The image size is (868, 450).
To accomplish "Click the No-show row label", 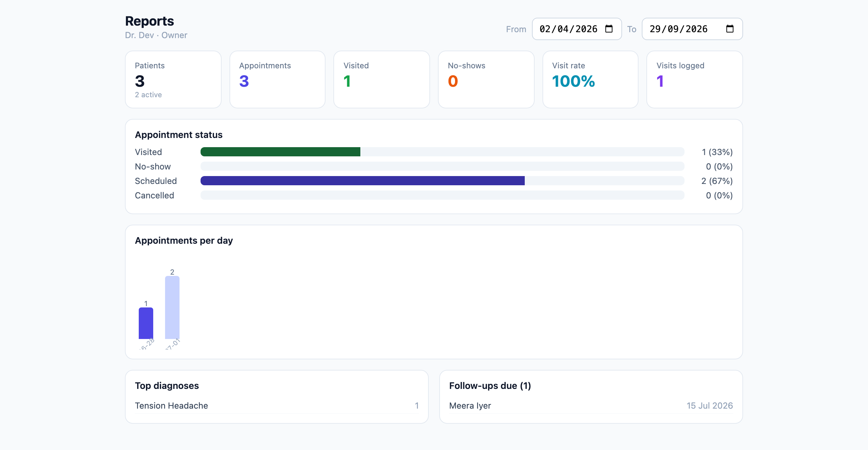I will click(x=153, y=167).
